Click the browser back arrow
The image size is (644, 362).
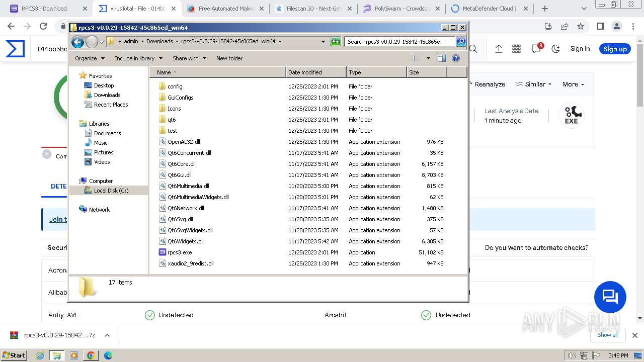[11, 27]
